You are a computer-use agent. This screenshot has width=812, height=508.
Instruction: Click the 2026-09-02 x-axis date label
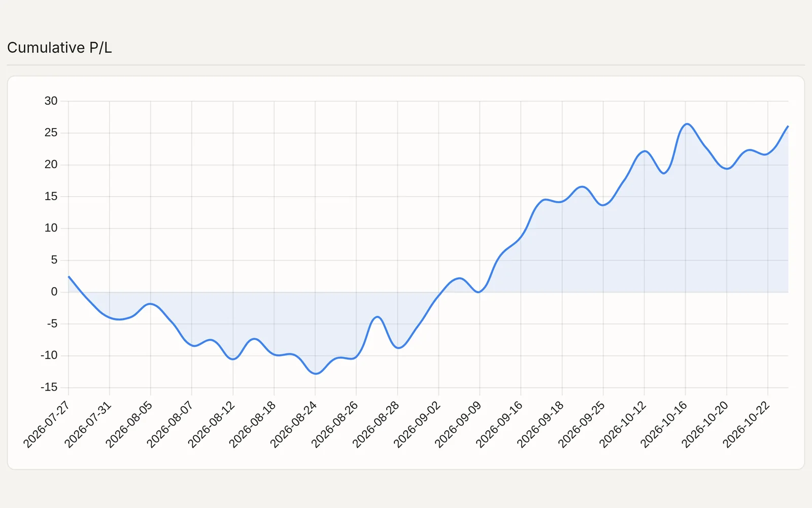click(x=417, y=425)
